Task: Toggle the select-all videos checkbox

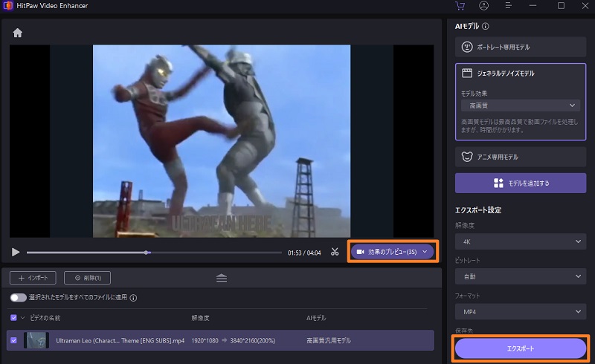Action: tap(13, 318)
